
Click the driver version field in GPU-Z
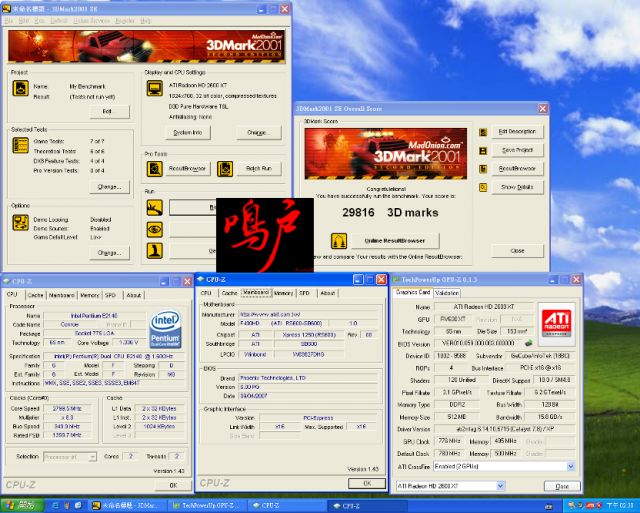click(x=504, y=429)
